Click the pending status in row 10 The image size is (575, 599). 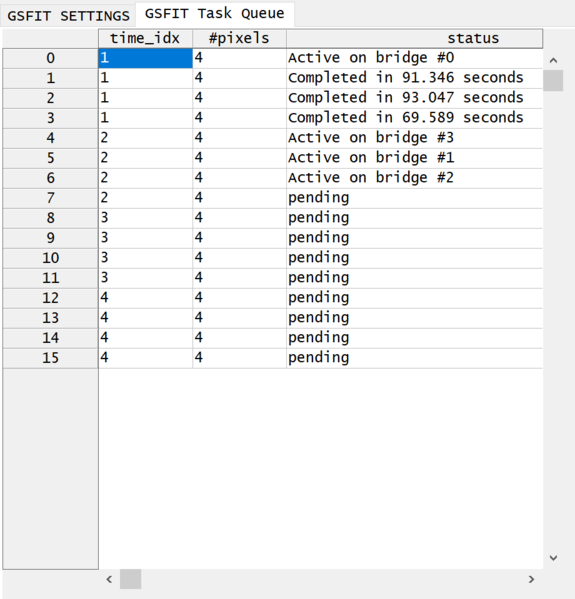click(415, 258)
